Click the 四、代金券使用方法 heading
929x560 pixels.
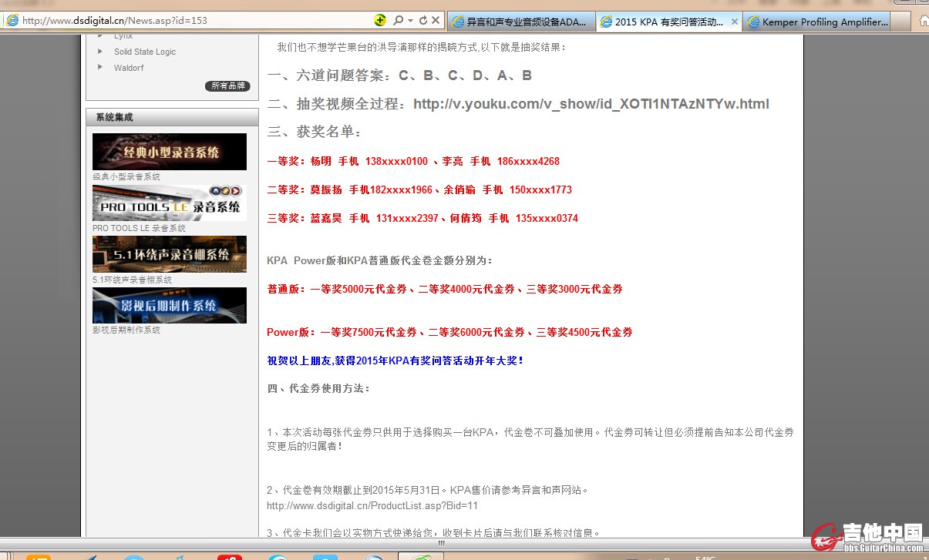click(x=318, y=388)
